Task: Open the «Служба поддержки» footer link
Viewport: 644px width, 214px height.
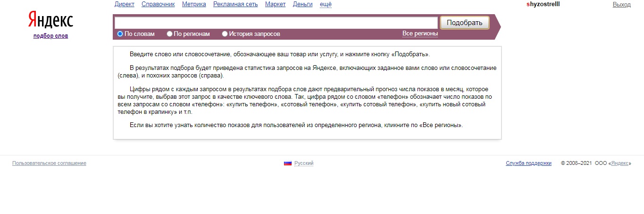Action: 528,163
